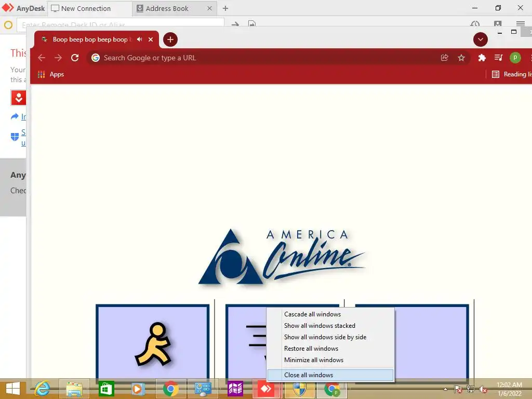Click the Google icon in address bar
This screenshot has height=399, width=532.
pos(96,58)
